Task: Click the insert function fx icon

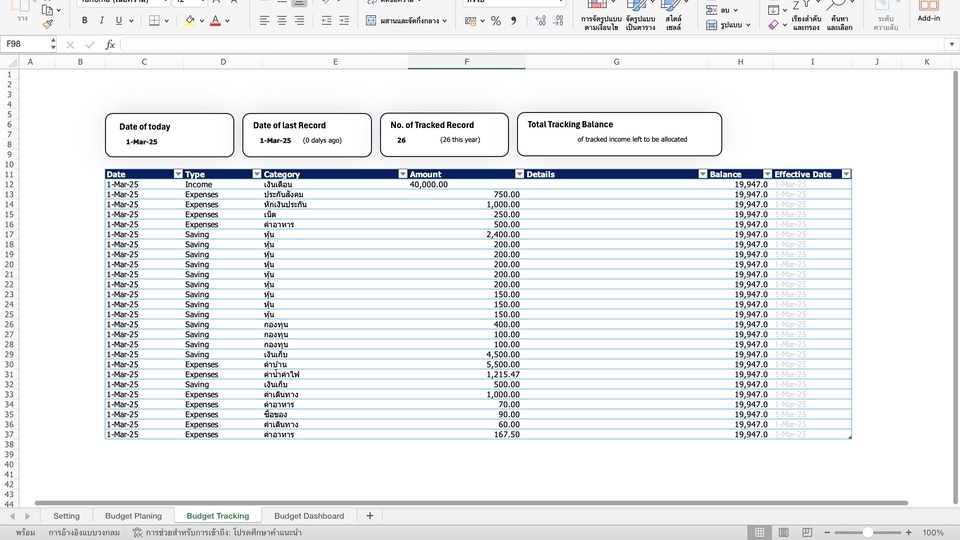Action: (x=110, y=45)
